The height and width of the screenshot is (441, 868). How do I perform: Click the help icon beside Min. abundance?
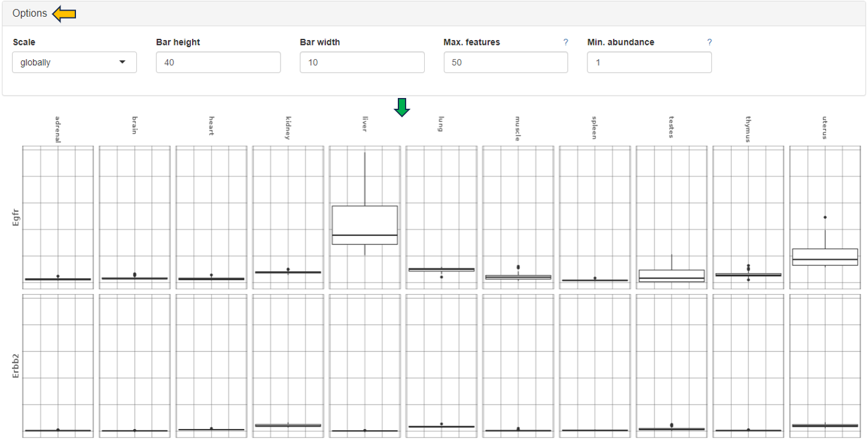709,42
